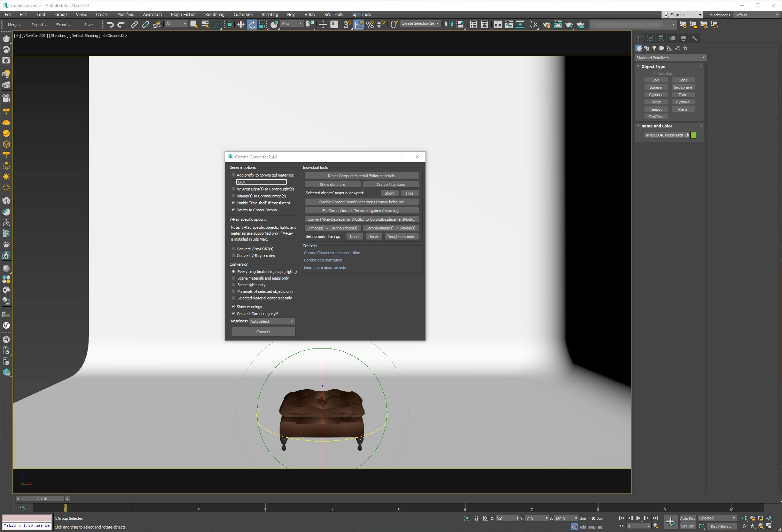Open the Modify panel tab icon
Screen dimensions: 782x532
click(x=650, y=38)
